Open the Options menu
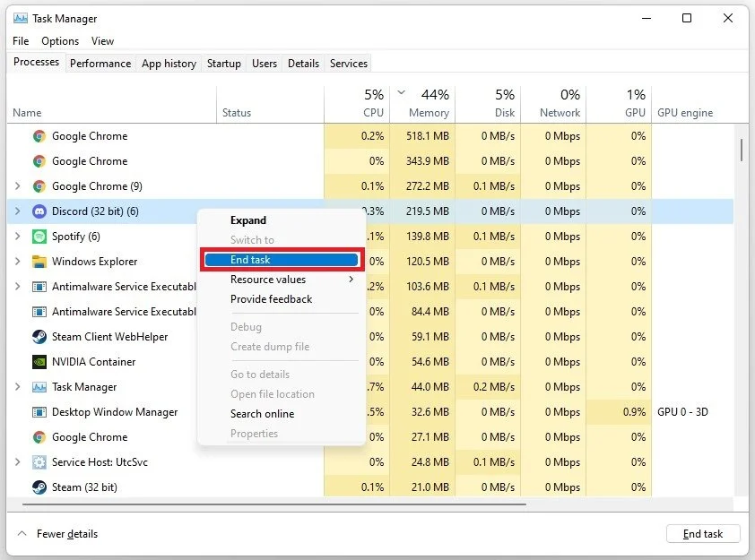 pos(60,41)
